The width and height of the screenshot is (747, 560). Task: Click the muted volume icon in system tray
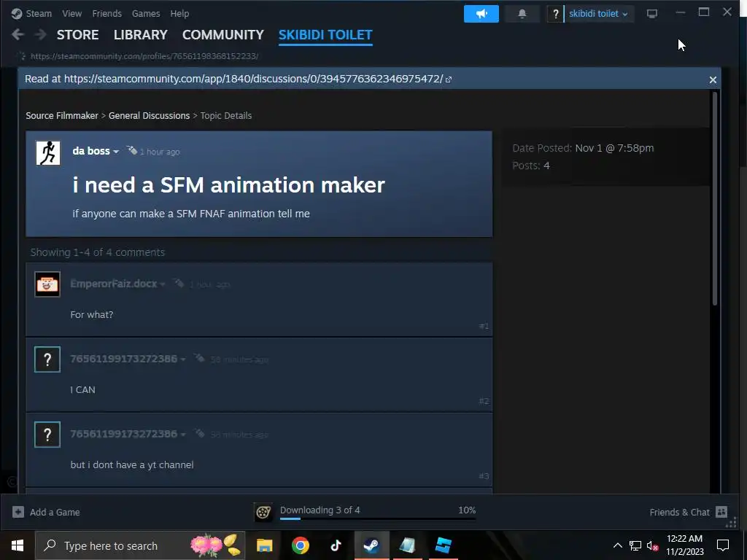pos(652,546)
